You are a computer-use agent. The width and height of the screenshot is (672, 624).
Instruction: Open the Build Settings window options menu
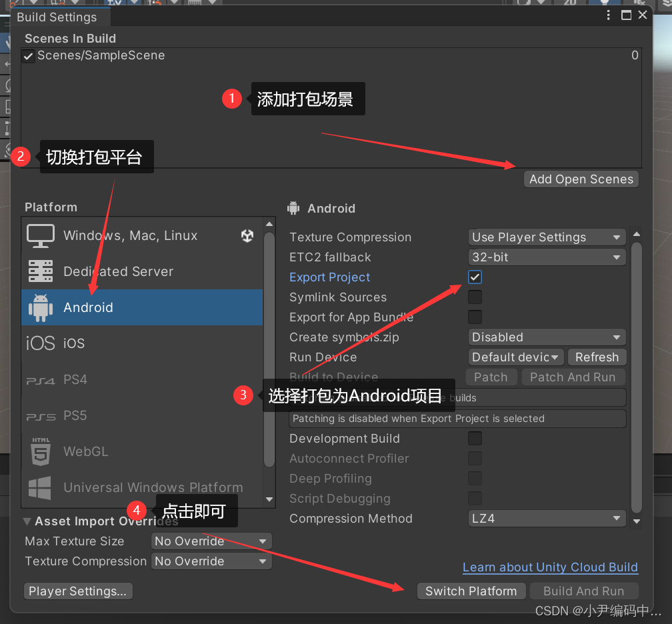(x=608, y=15)
